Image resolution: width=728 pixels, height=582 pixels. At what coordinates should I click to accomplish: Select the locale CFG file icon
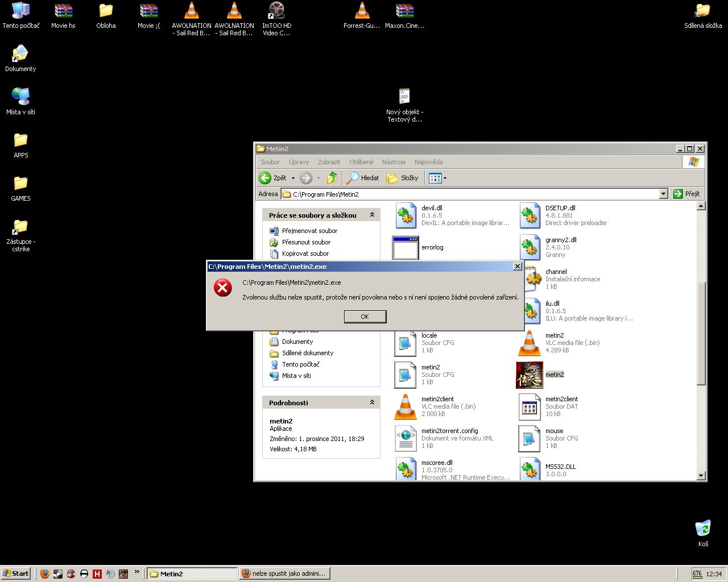coord(406,343)
